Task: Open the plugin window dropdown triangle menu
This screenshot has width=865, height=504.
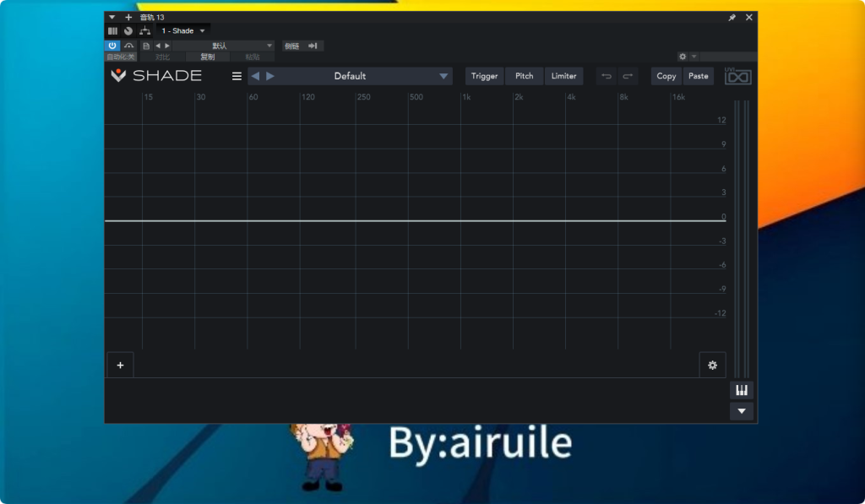Action: coord(112,17)
